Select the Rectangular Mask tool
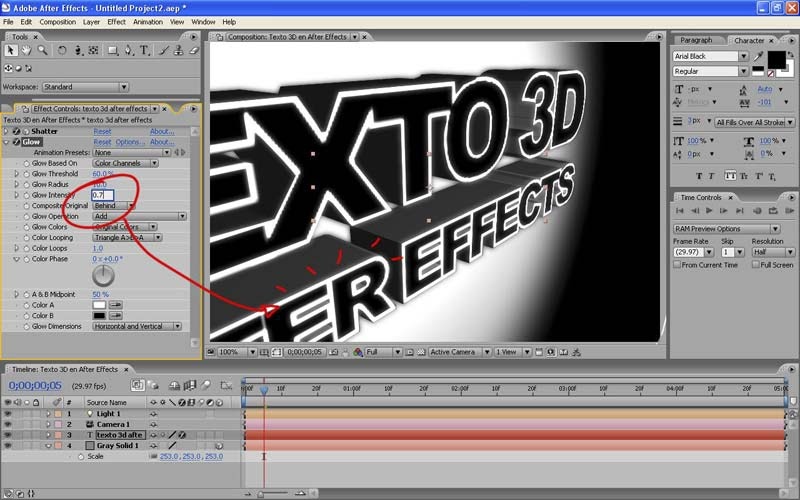The width and height of the screenshot is (800, 500). (x=113, y=50)
